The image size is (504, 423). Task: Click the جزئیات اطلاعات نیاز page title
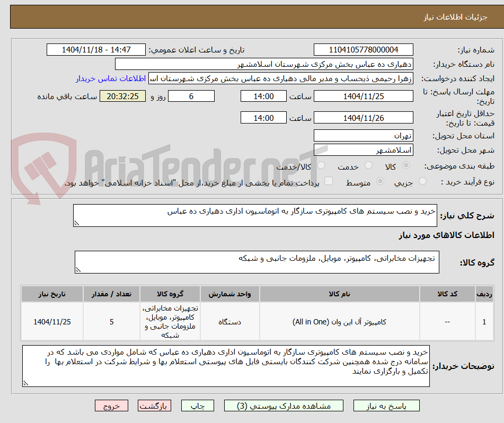tap(455, 17)
